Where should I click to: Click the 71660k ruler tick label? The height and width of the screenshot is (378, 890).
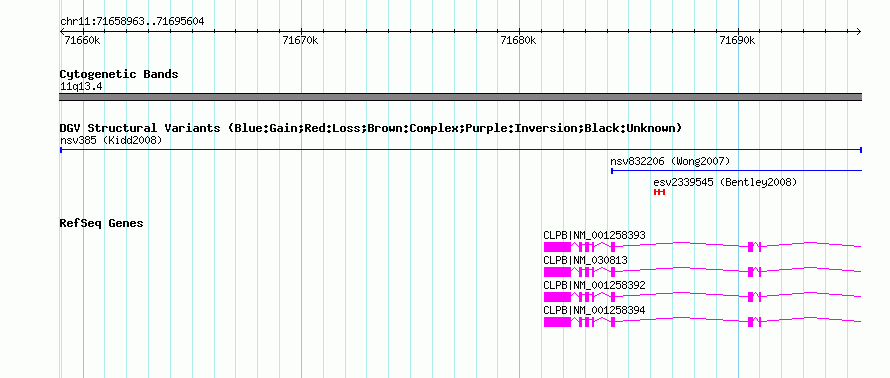coord(83,40)
